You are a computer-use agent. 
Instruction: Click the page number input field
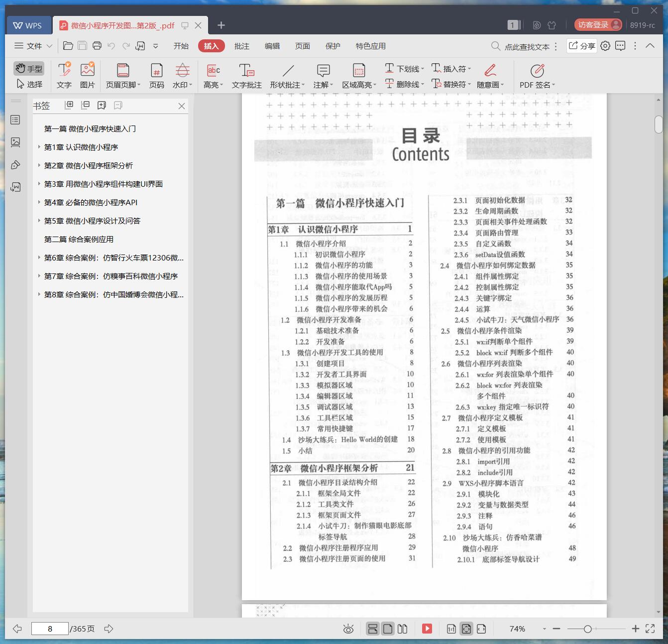pyautogui.click(x=50, y=629)
